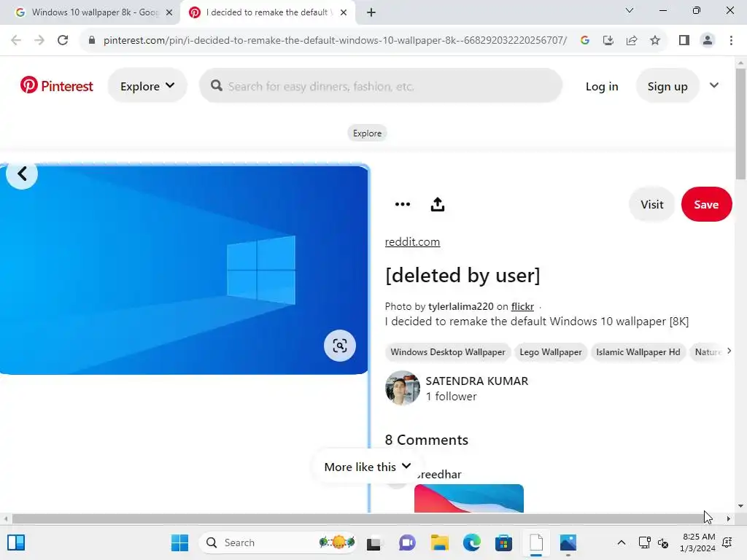This screenshot has width=747, height=560.
Task: Click the vertical scrollbar thumb
Action: point(740,124)
